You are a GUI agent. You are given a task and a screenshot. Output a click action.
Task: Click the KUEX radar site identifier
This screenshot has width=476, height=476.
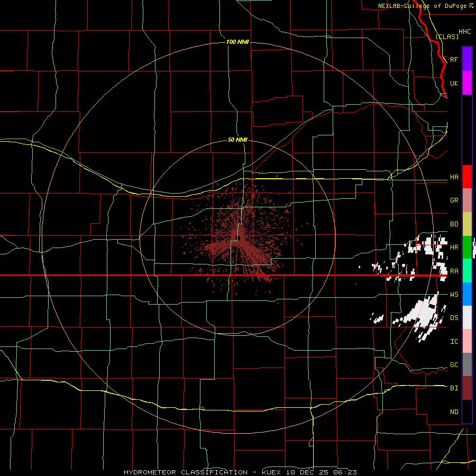point(271,472)
